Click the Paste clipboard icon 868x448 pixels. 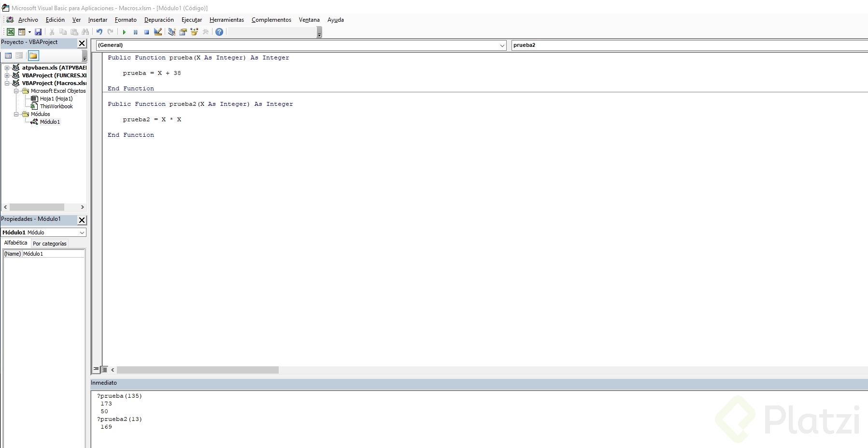[74, 32]
